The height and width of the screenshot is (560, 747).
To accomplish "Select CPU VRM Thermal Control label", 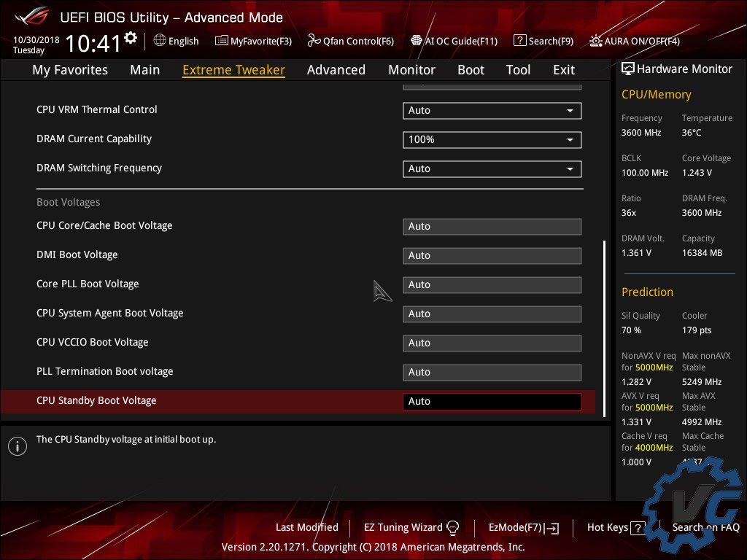I will 97,109.
